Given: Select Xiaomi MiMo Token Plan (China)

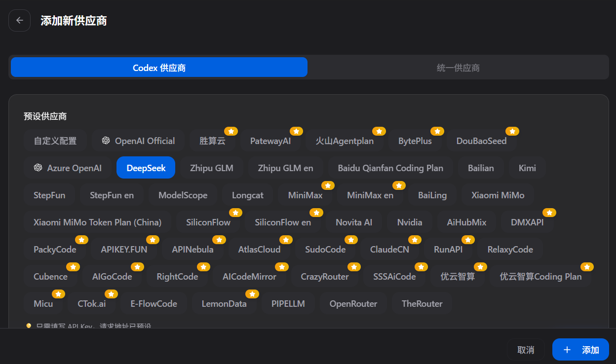Looking at the screenshot, I should tap(98, 222).
